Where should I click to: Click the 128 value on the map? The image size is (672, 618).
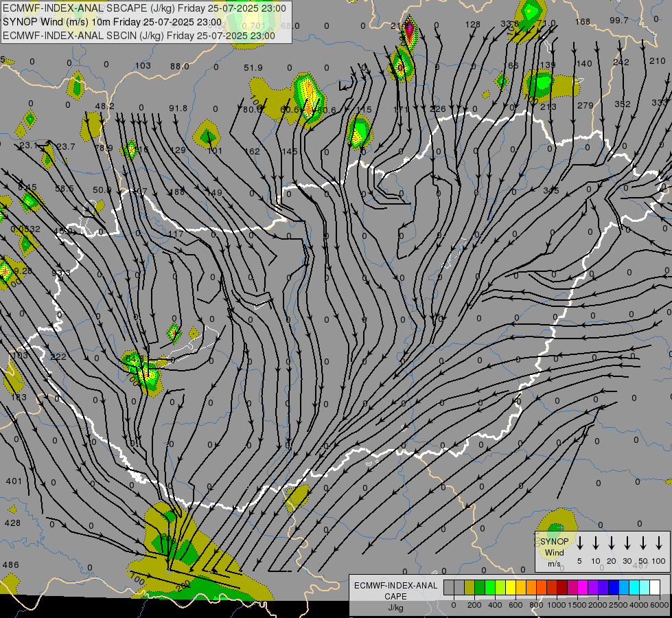473,25
